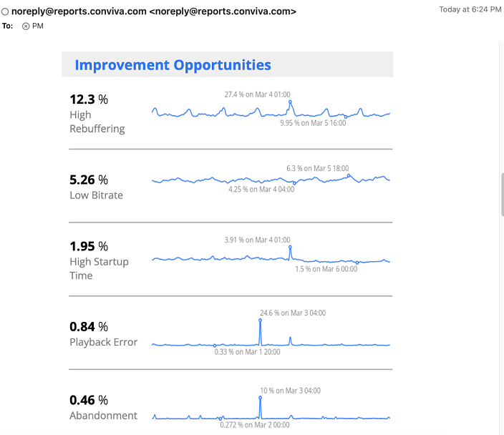504x435 pixels.
Task: Click the Abandonment 0.272 % minimum marker
Action: (x=220, y=419)
